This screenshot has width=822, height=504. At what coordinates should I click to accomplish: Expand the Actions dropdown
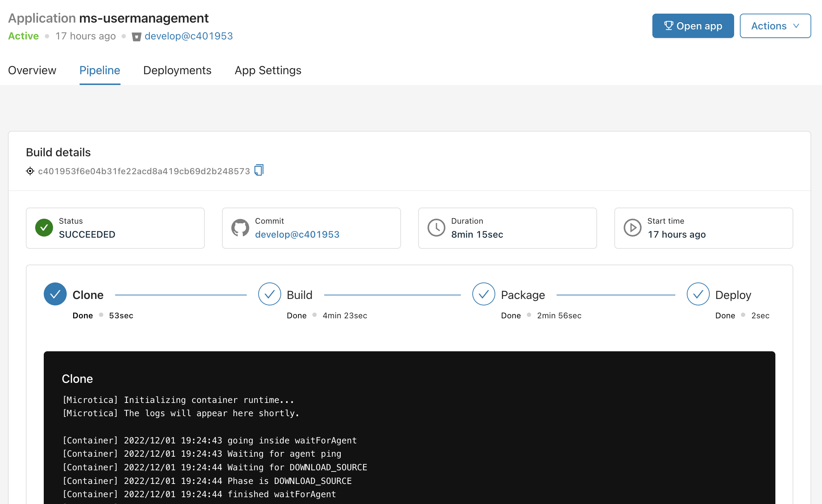click(775, 26)
